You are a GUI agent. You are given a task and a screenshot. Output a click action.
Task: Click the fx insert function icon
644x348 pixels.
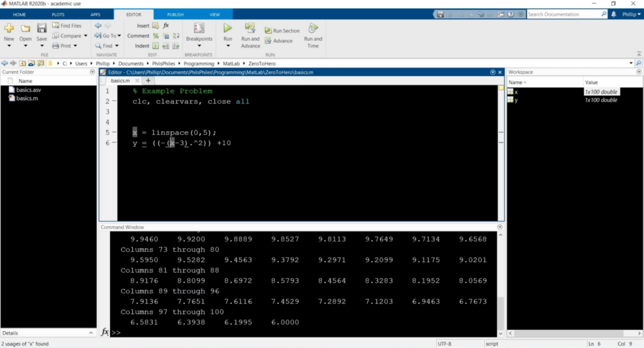click(x=166, y=26)
